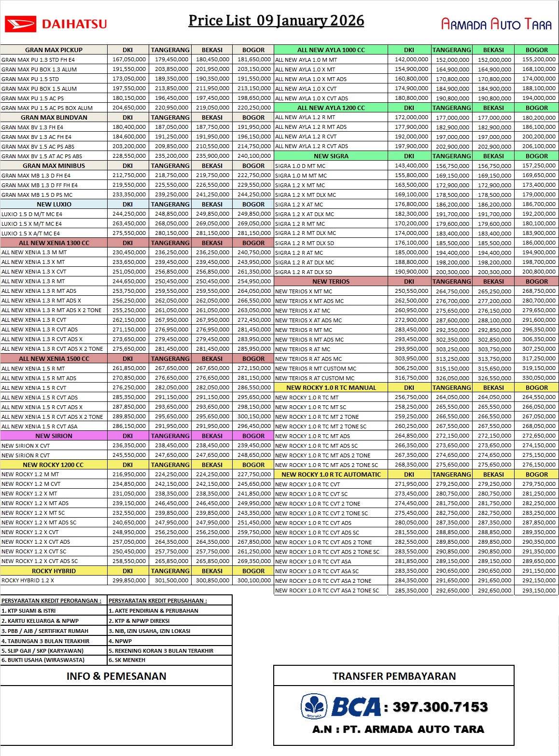
Task: Click the Price List 09 January 2026 title
Action: (x=276, y=21)
